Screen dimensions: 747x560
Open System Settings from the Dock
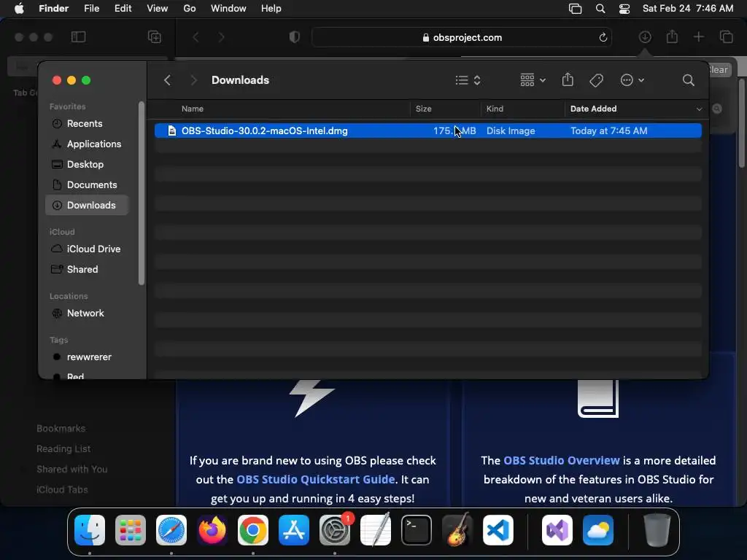335,530
